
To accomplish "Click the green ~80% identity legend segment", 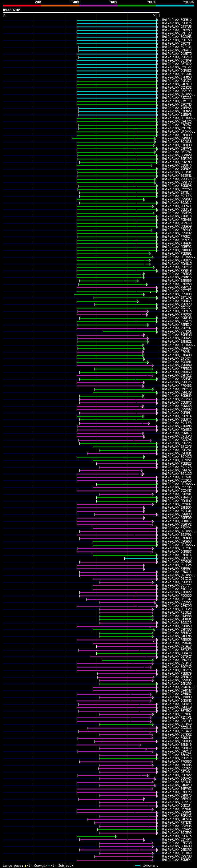I will coord(137,6).
